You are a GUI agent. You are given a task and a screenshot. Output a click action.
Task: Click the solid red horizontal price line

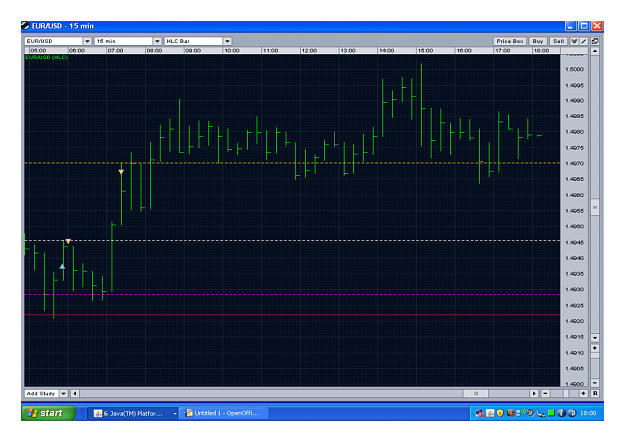[292, 315]
